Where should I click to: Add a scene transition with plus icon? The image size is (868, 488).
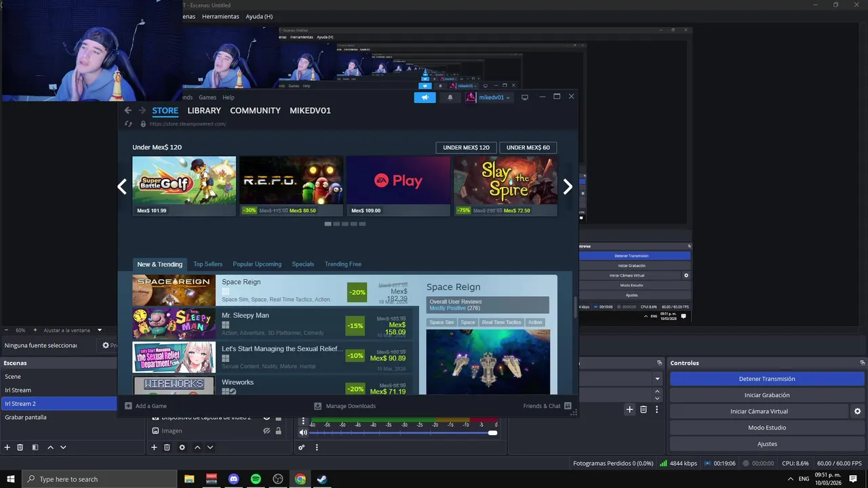629,409
